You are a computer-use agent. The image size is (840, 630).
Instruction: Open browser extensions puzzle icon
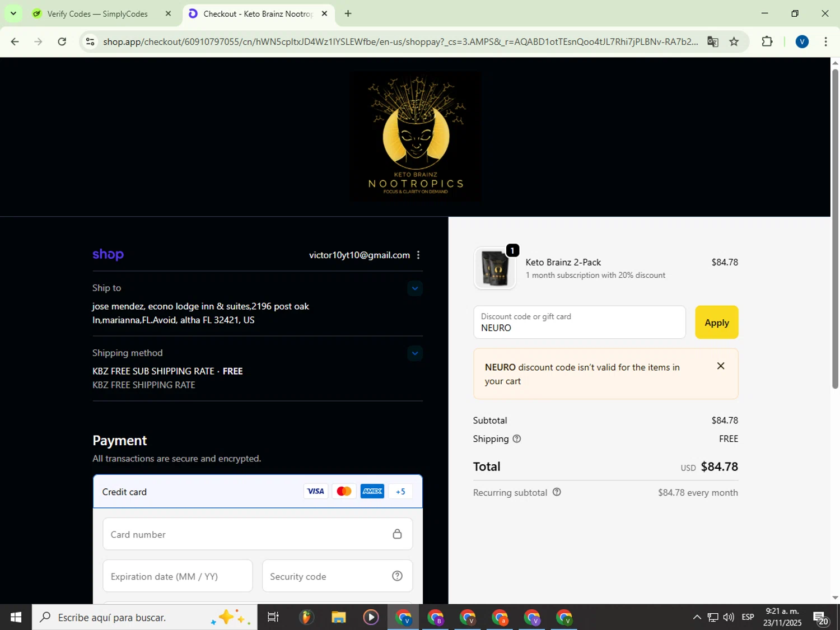[767, 41]
